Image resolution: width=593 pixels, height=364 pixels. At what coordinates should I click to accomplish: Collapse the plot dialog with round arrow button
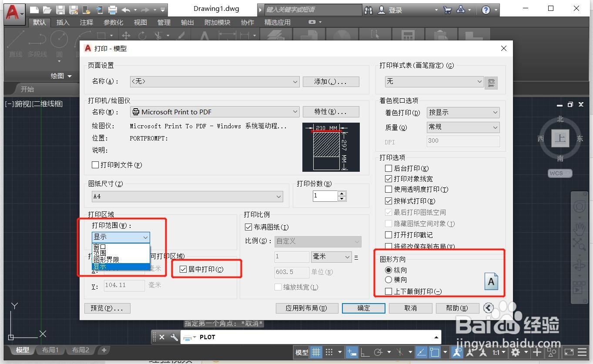coord(488,308)
